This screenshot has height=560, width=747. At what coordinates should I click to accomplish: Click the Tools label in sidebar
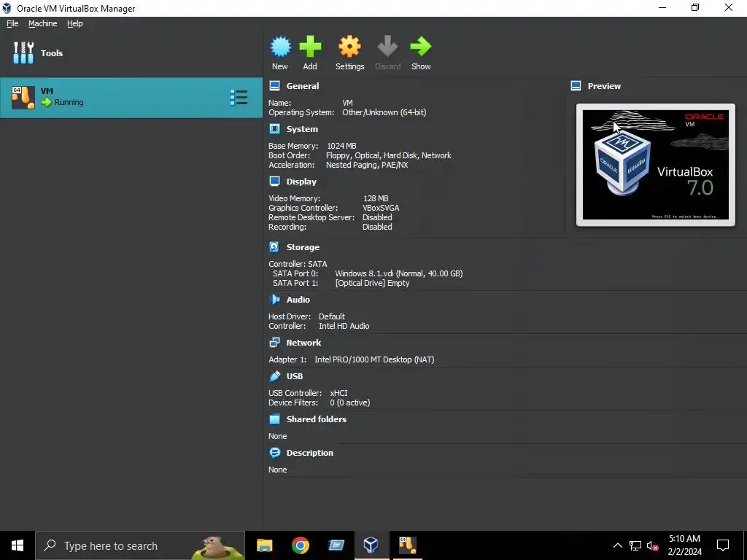pyautogui.click(x=52, y=53)
